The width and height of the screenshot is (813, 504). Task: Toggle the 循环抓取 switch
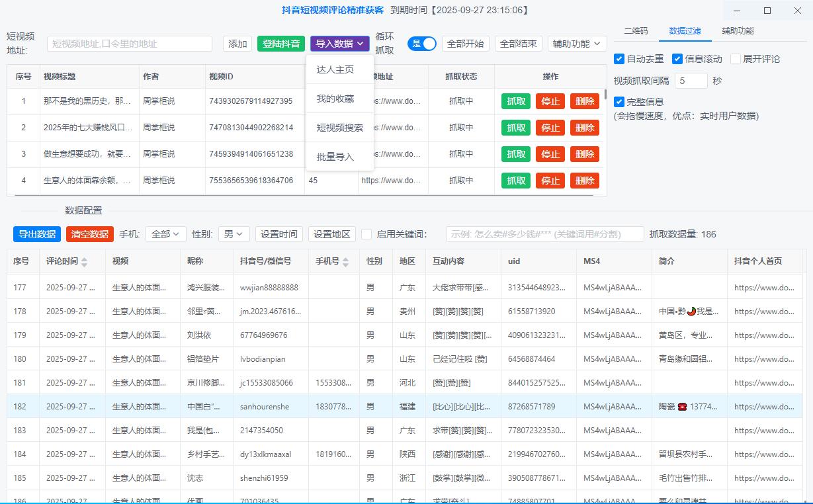(x=422, y=44)
